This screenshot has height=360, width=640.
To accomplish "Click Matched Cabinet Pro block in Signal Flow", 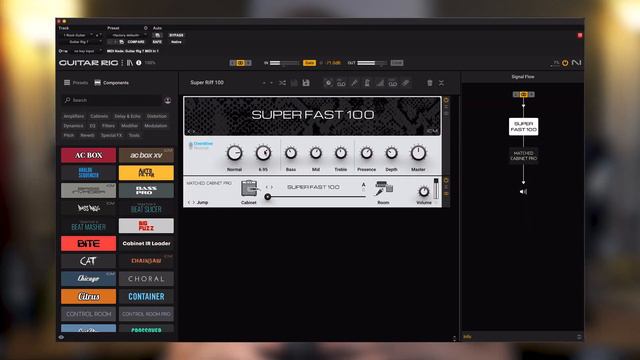I will pyautogui.click(x=523, y=156).
